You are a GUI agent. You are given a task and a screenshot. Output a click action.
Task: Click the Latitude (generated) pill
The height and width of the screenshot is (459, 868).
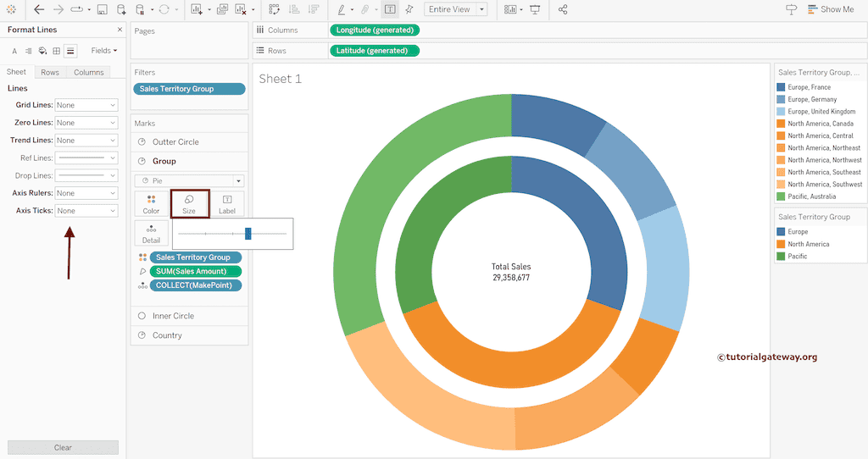click(x=375, y=50)
